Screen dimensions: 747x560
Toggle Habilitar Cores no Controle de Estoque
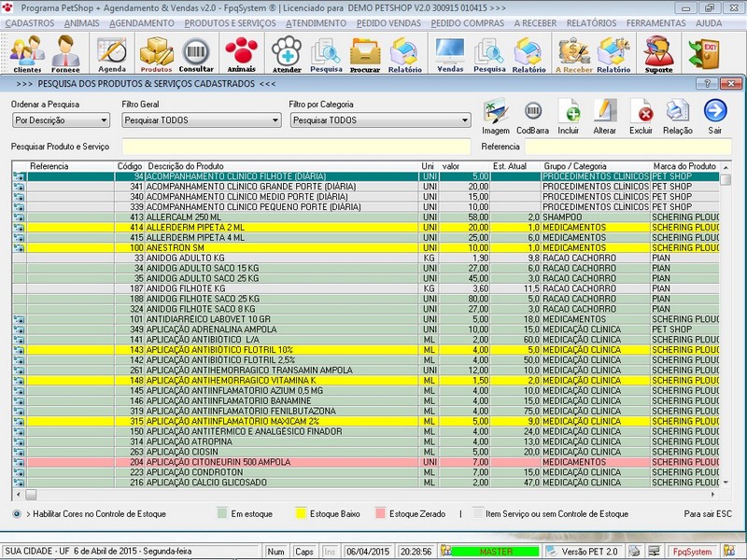point(18,513)
